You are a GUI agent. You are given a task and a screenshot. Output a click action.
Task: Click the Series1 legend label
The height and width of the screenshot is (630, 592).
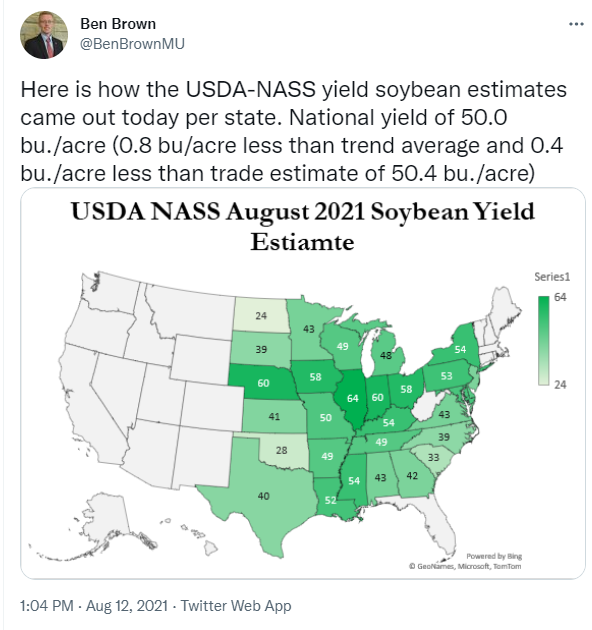click(552, 276)
